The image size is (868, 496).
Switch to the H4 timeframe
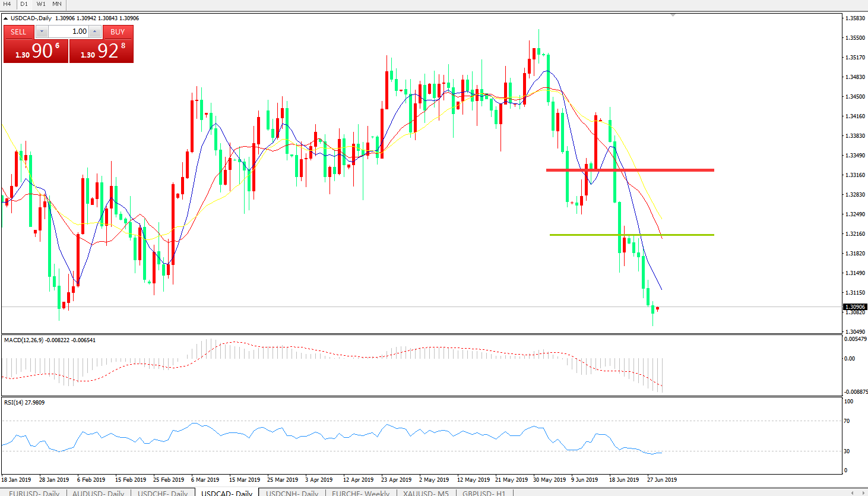[8, 4]
